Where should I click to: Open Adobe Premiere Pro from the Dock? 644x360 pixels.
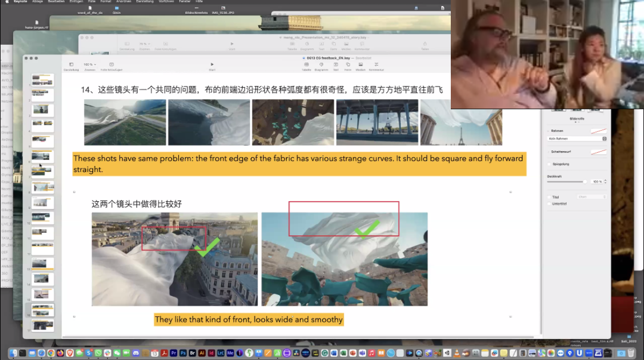174,353
